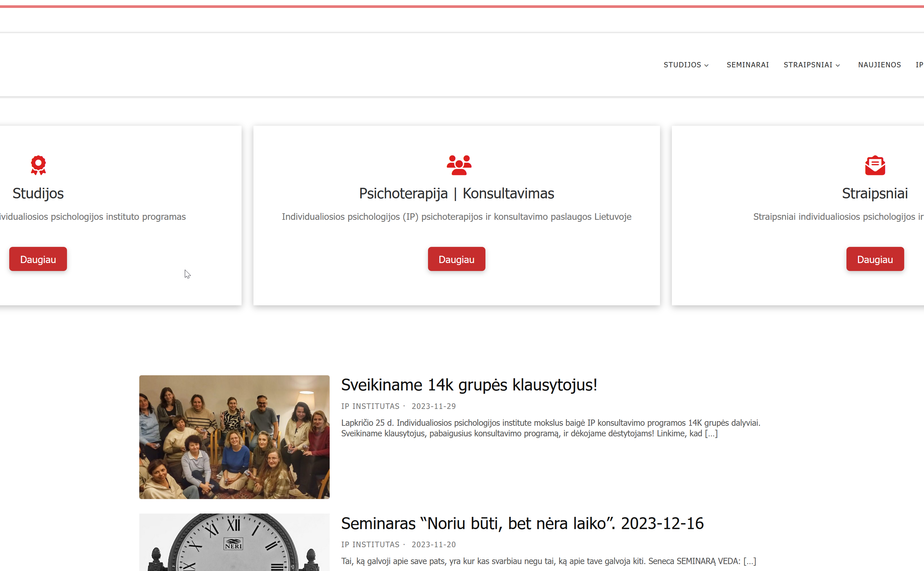Click Daugiau button under Straipsniai
The image size is (924, 571).
click(x=875, y=259)
